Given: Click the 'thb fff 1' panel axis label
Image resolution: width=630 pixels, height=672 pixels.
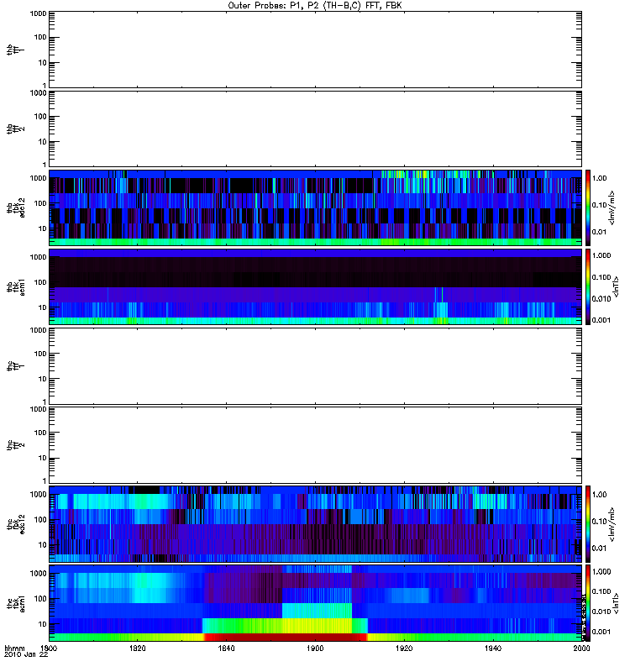Looking at the screenshot, I should 15,50.
